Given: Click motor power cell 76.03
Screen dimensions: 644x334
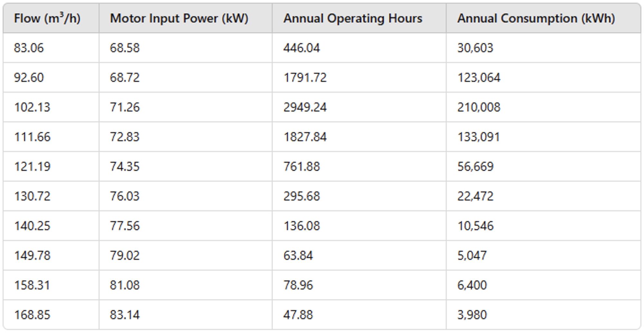Looking at the screenshot, I should click(125, 196).
